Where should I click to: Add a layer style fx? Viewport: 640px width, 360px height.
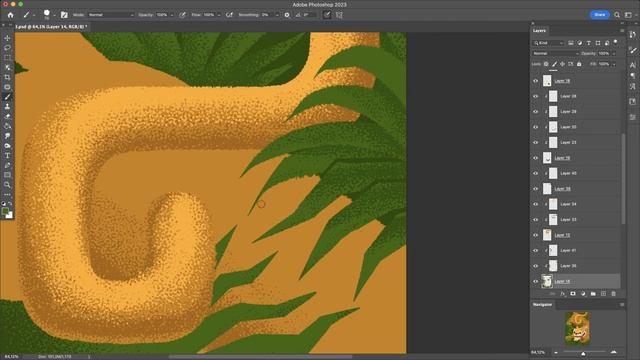click(563, 294)
